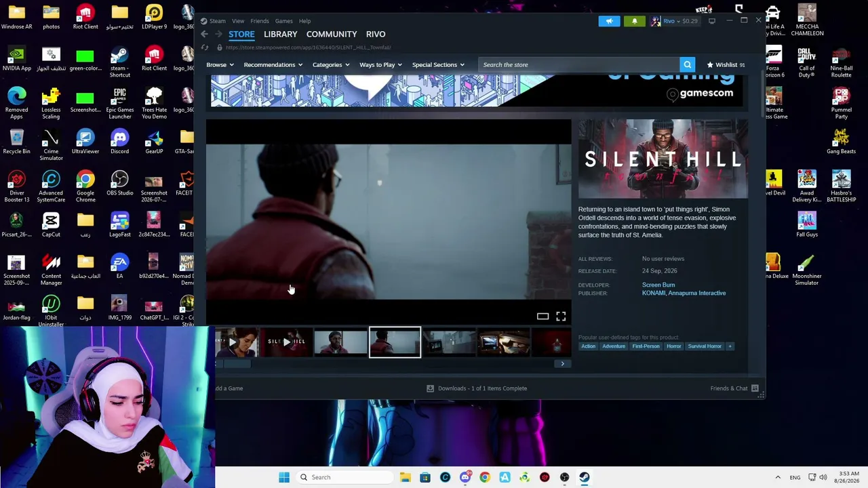Viewport: 868px width, 488px height.
Task: Click the Horror tag
Action: (673, 346)
